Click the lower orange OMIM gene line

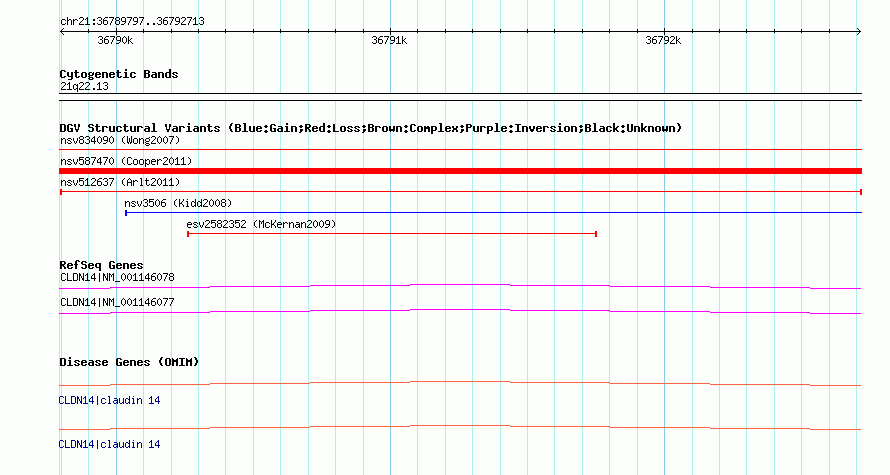[x=460, y=427]
